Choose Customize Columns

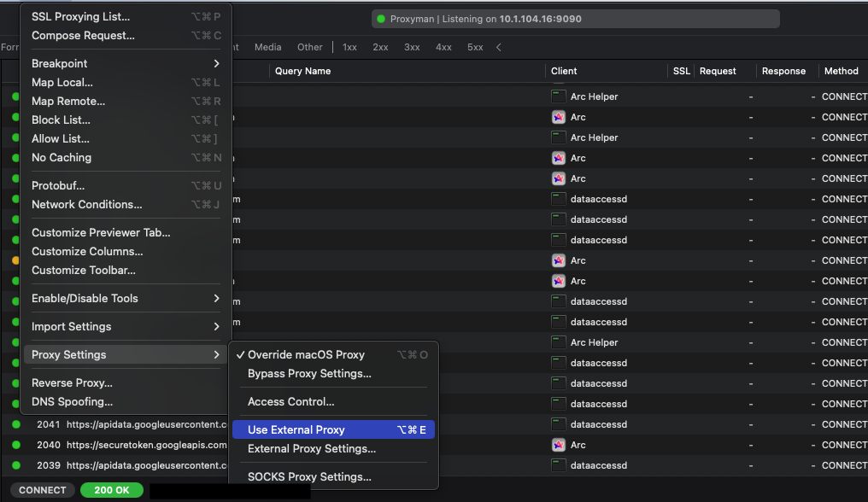pos(126,252)
